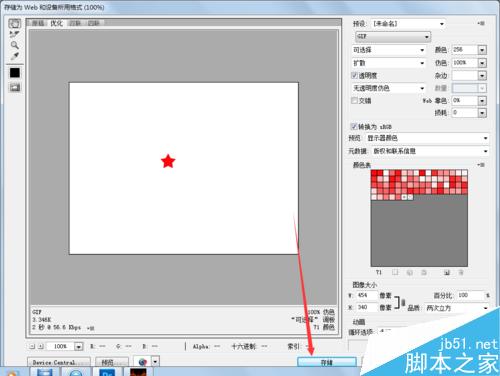Image resolution: width=500 pixels, height=376 pixels.
Task: Click the lock selected color icon
Action: coord(424,272)
